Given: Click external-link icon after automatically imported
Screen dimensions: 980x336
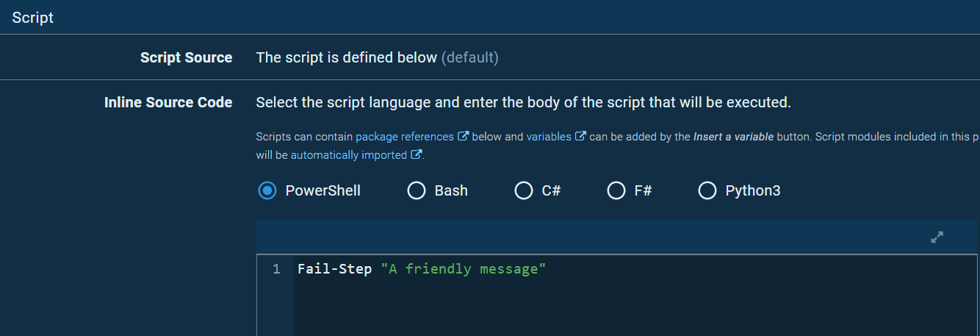Looking at the screenshot, I should point(417,155).
